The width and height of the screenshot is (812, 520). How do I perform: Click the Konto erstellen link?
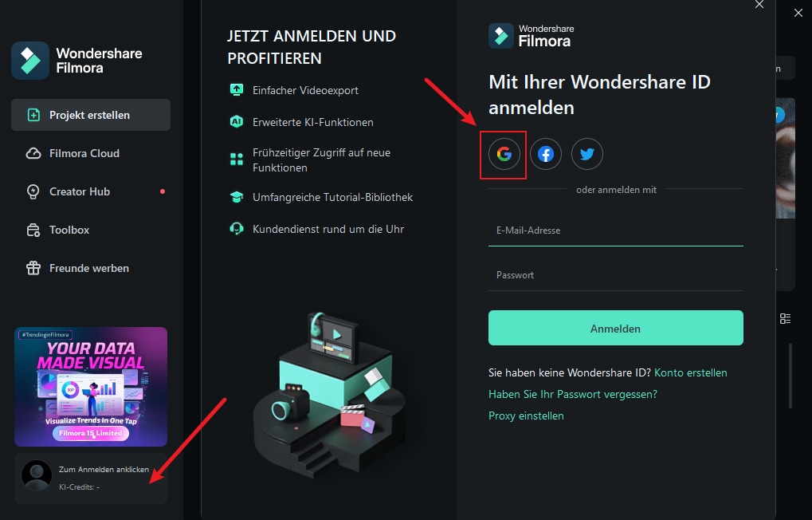click(690, 372)
